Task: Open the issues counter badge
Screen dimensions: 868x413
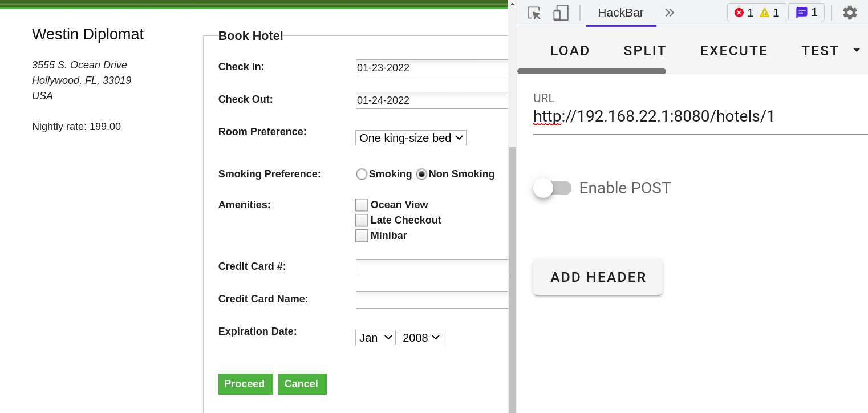Action: 806,13
